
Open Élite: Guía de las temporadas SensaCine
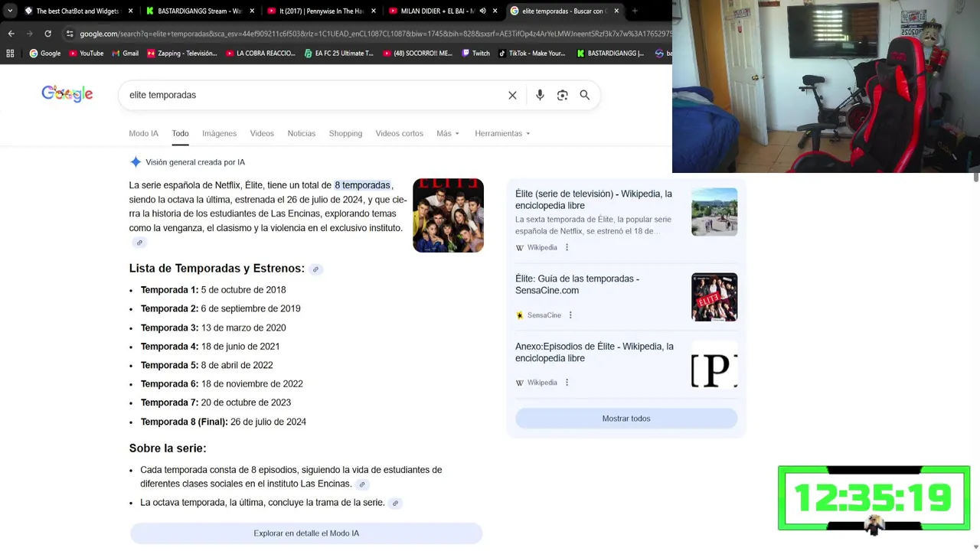pyautogui.click(x=577, y=285)
